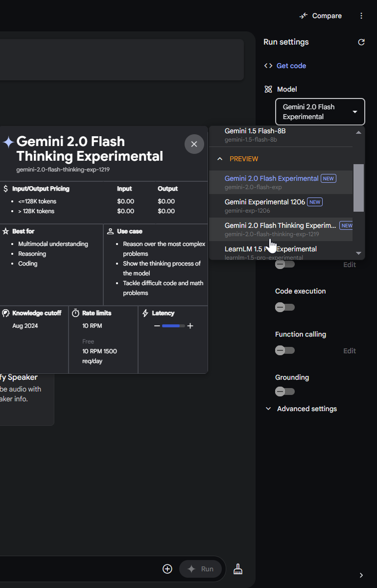Image resolution: width=377 pixels, height=588 pixels.
Task: Click the person Use case icon
Action: [x=111, y=231]
